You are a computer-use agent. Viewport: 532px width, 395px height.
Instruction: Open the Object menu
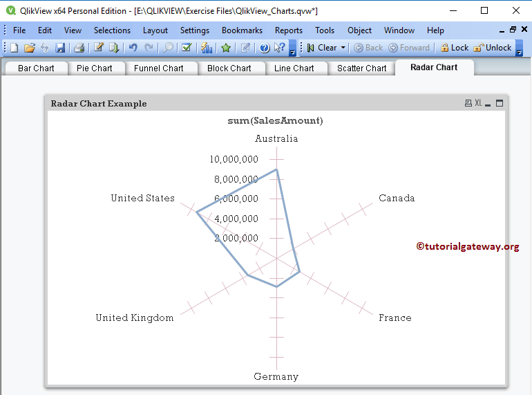[x=359, y=30]
